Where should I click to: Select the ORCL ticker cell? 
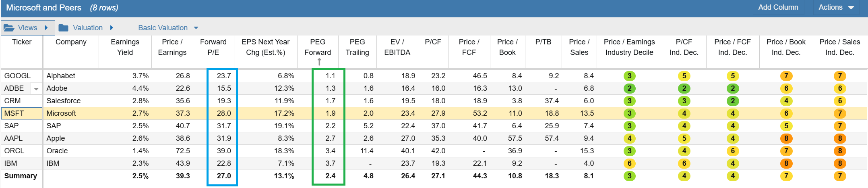(x=22, y=151)
